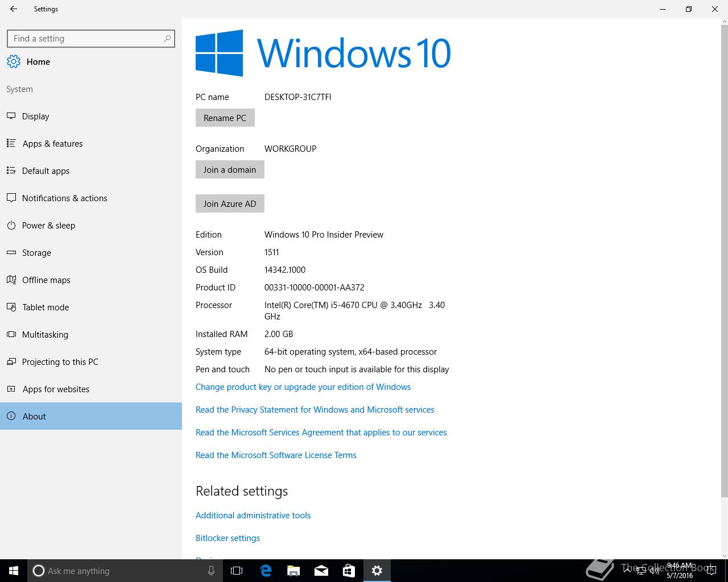The image size is (728, 582).
Task: Open the Display settings page
Action: pos(91,117)
